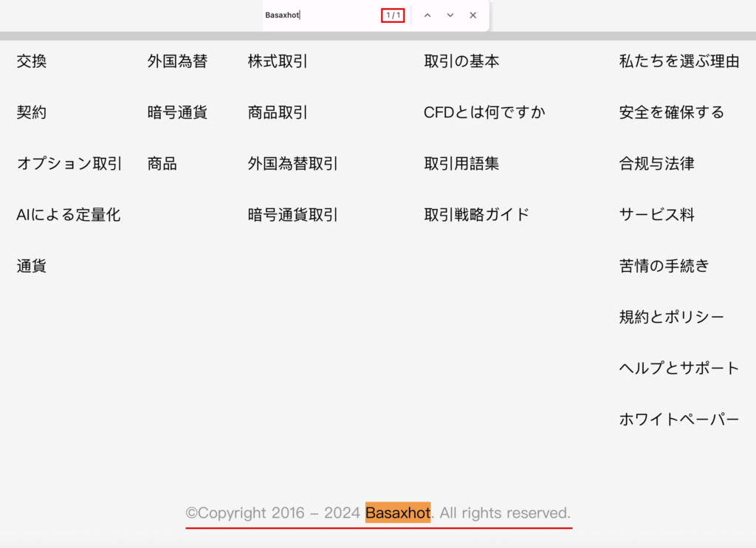
Task: Open the サービス料 link
Action: pos(656,215)
